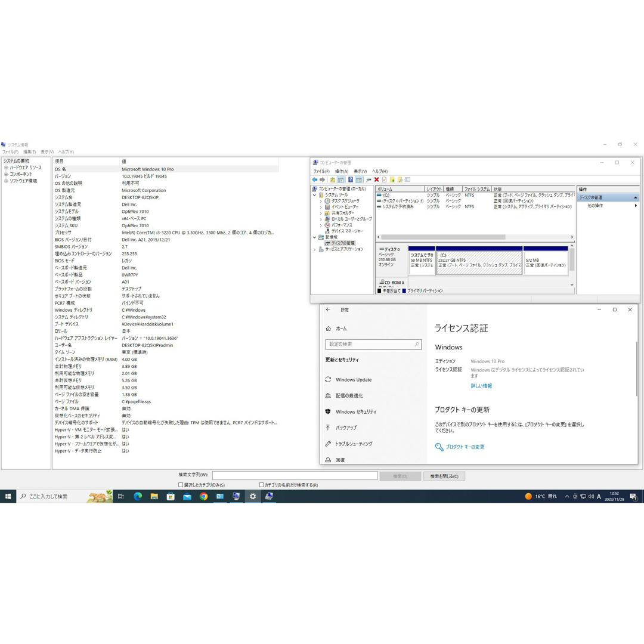Click the 検索(D) search button

(400, 476)
